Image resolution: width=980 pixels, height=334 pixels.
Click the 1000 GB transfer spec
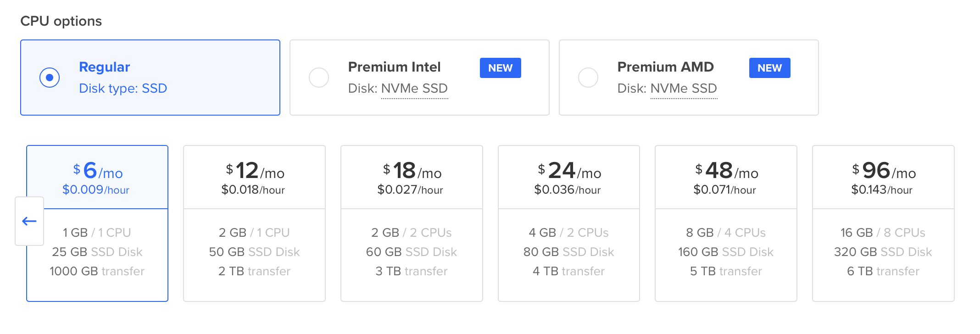click(x=97, y=271)
